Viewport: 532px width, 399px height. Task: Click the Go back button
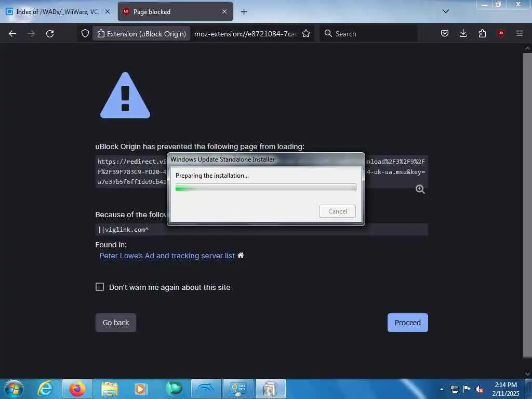click(x=116, y=323)
